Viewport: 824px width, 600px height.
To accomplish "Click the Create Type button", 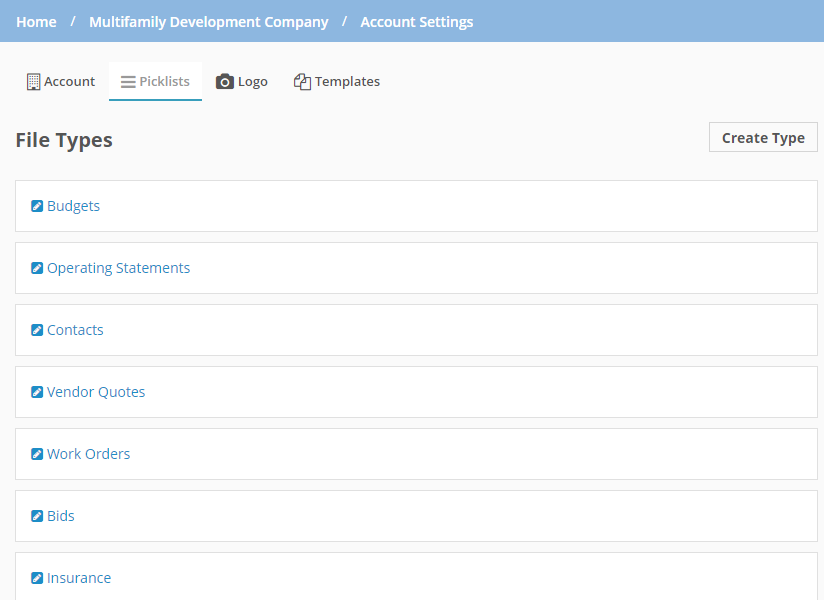I will (x=763, y=138).
